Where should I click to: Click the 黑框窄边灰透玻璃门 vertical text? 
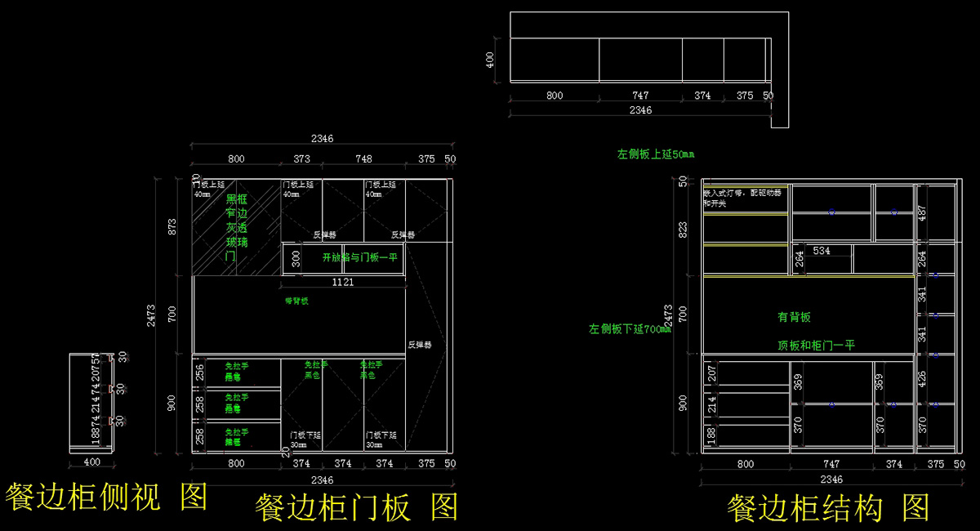pos(235,227)
